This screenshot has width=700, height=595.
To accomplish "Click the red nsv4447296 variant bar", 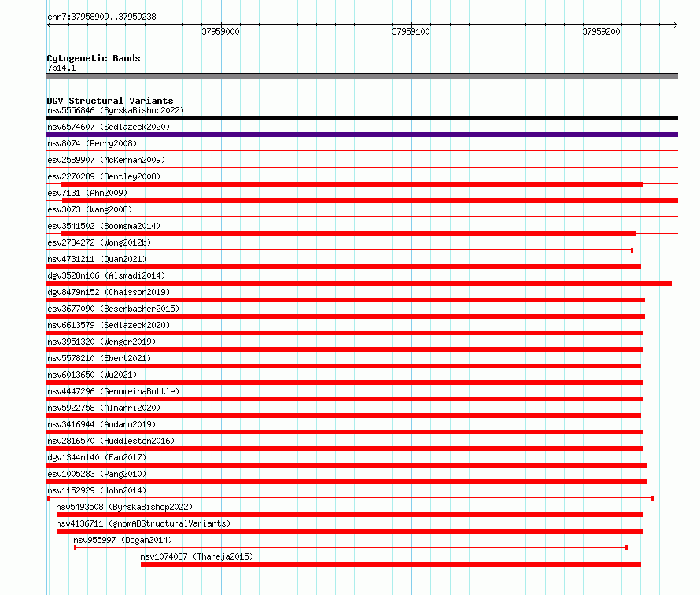I will click(x=344, y=399).
